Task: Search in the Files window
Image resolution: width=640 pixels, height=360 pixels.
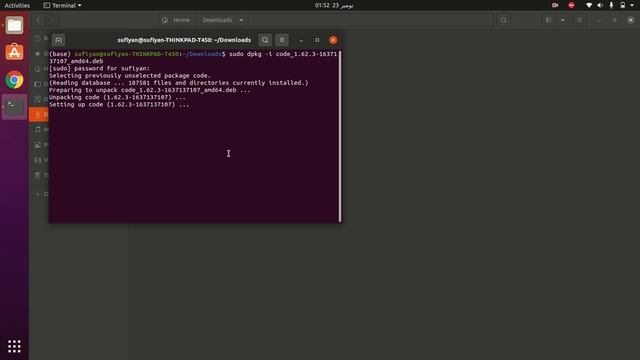Action: click(x=504, y=20)
